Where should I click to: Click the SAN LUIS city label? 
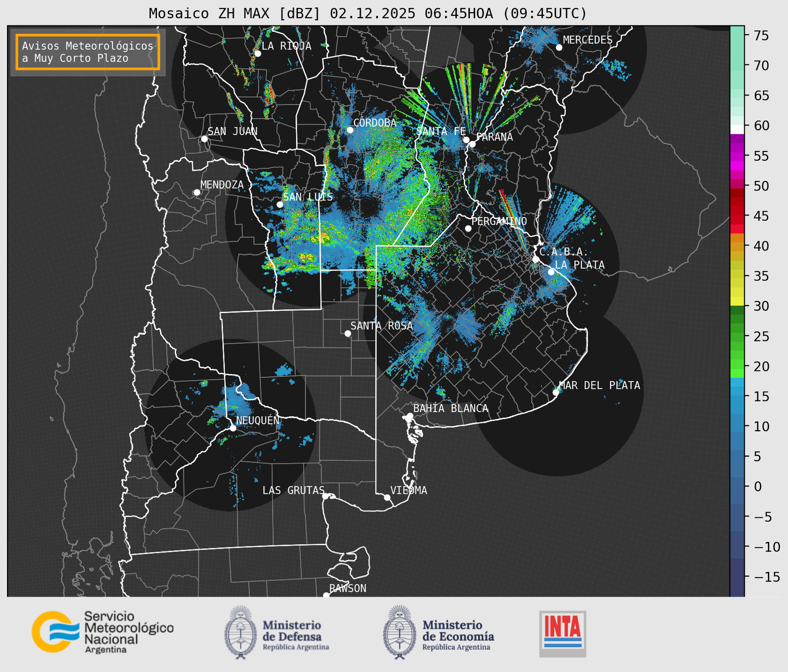[308, 197]
